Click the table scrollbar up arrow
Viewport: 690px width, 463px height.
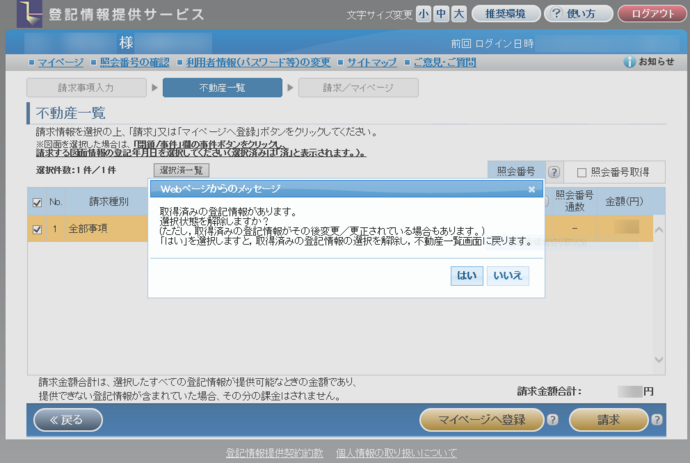pos(659,230)
